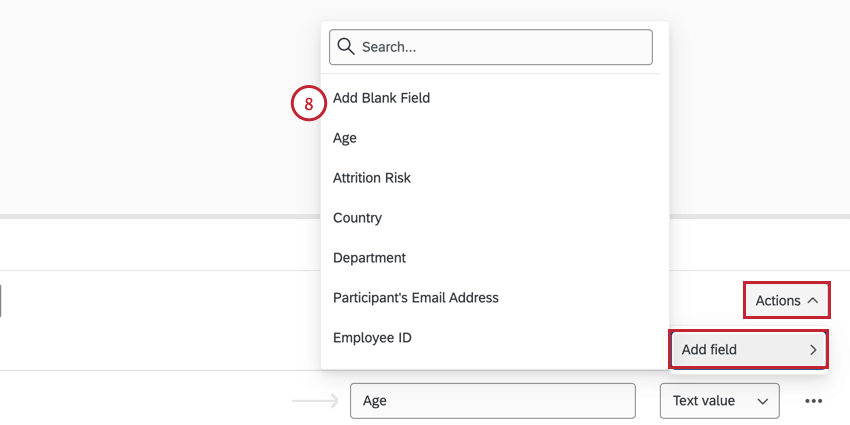Click the caret next to Actions
The width and height of the screenshot is (850, 425).
(x=813, y=300)
